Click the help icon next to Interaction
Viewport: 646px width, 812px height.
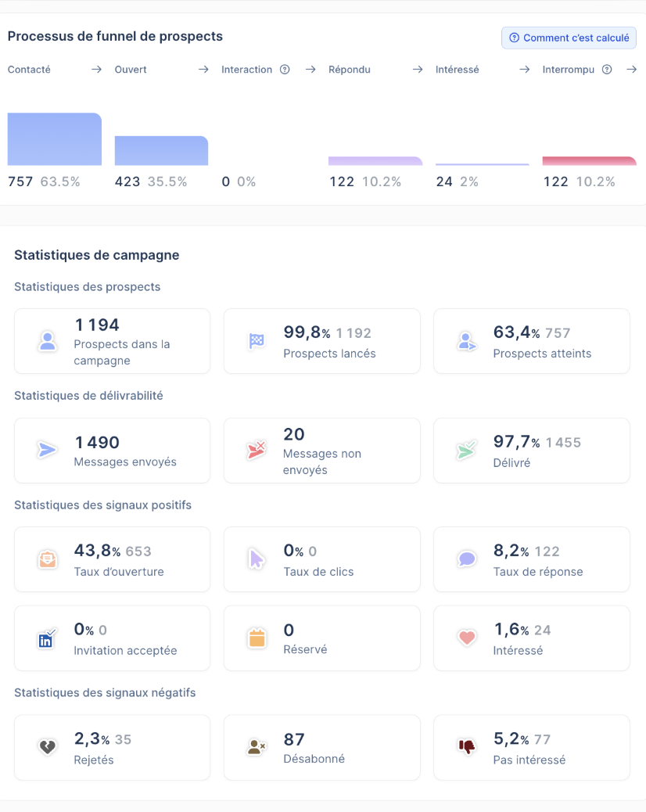pyautogui.click(x=285, y=70)
